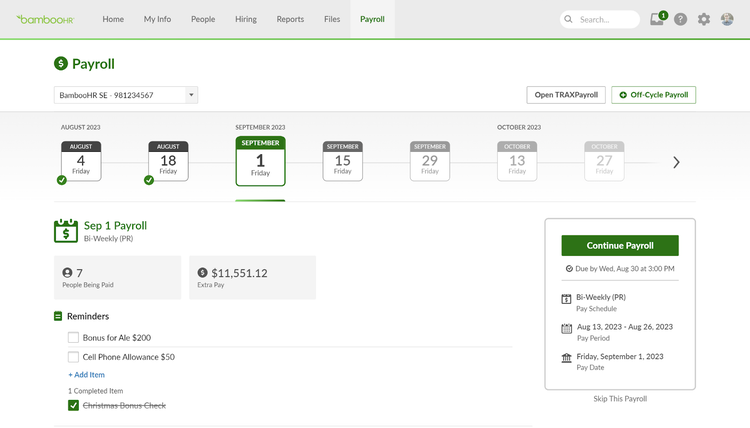Select the October 13 pay date

point(517,161)
